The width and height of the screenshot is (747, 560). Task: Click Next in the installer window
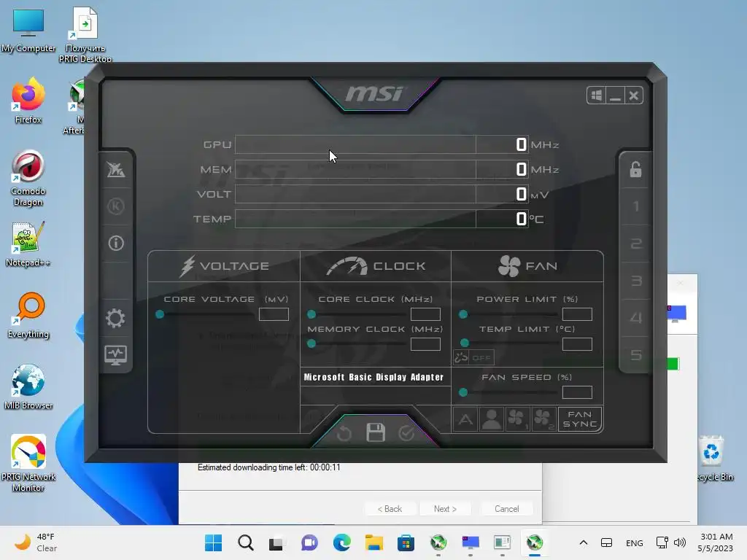pyautogui.click(x=445, y=509)
